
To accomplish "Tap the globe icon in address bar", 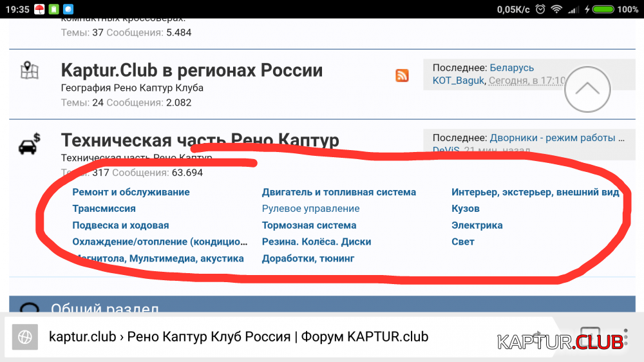I will point(25,336).
